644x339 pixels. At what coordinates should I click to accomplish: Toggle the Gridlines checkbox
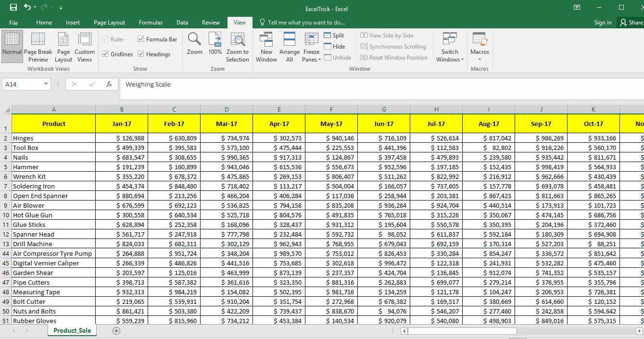[105, 54]
